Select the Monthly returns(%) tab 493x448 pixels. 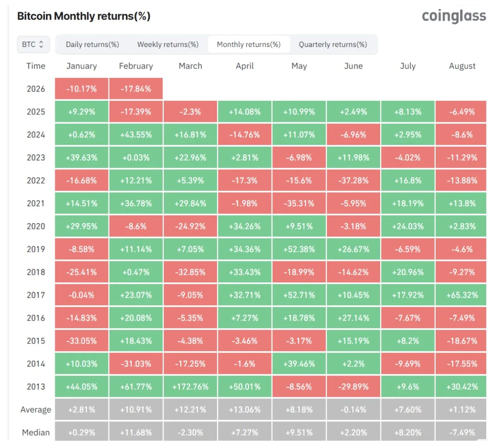pos(248,44)
